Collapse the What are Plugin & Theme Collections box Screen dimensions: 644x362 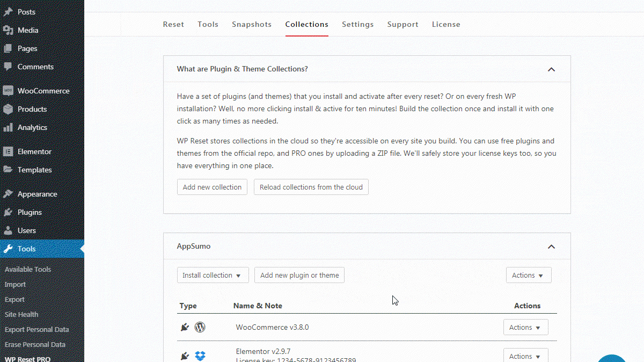click(x=551, y=69)
